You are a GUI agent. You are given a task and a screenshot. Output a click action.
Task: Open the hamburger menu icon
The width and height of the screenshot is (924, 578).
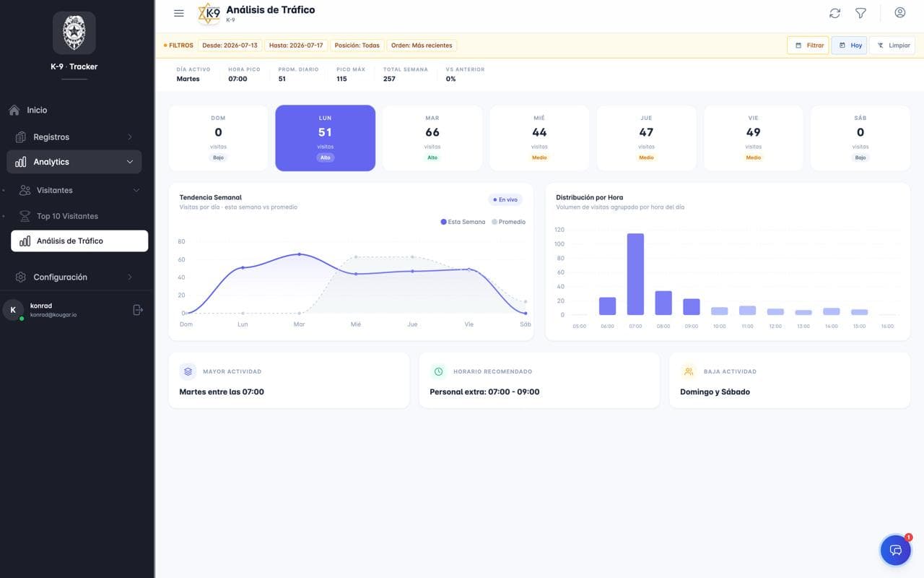tap(179, 13)
